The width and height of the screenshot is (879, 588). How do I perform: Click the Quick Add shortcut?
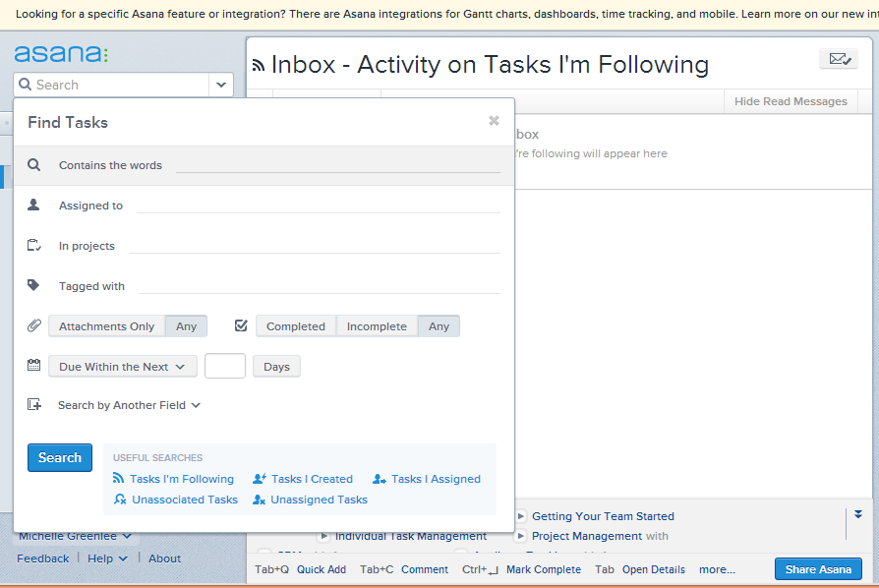(x=322, y=569)
